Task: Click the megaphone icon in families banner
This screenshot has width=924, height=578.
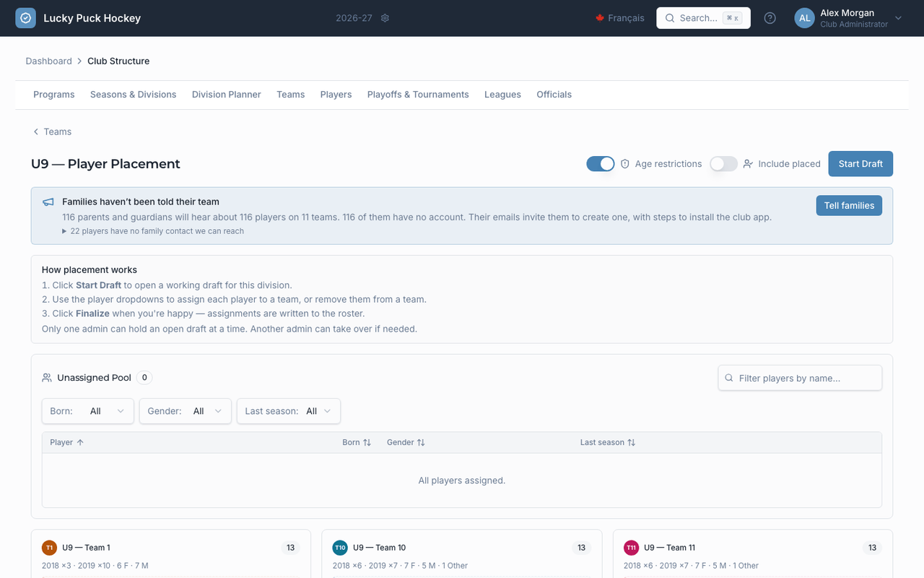Action: (48, 202)
